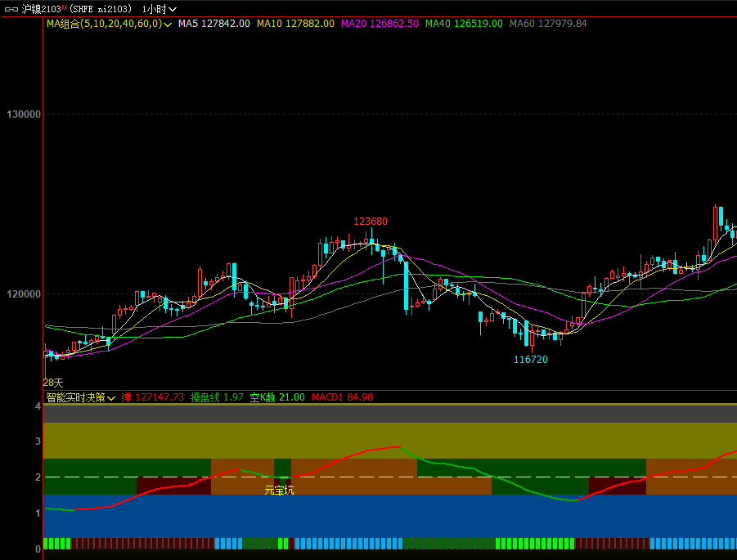Image resolution: width=737 pixels, height=560 pixels.
Task: Click the MA20 126862.50 value
Action: (x=380, y=24)
